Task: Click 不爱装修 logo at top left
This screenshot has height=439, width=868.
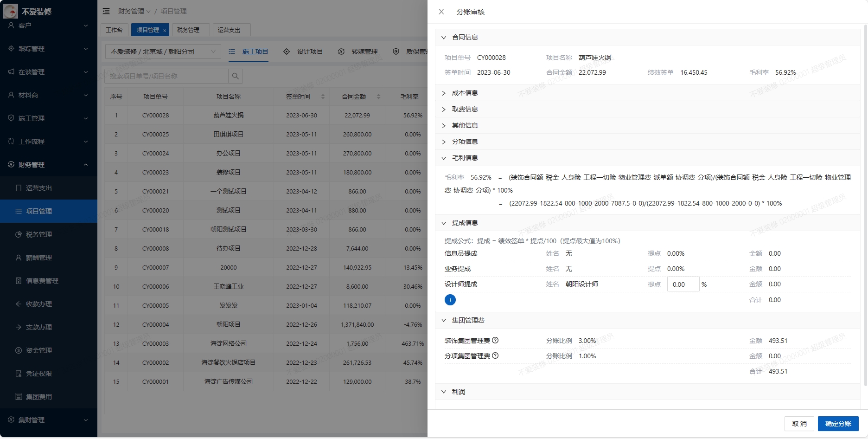Action: click(11, 11)
